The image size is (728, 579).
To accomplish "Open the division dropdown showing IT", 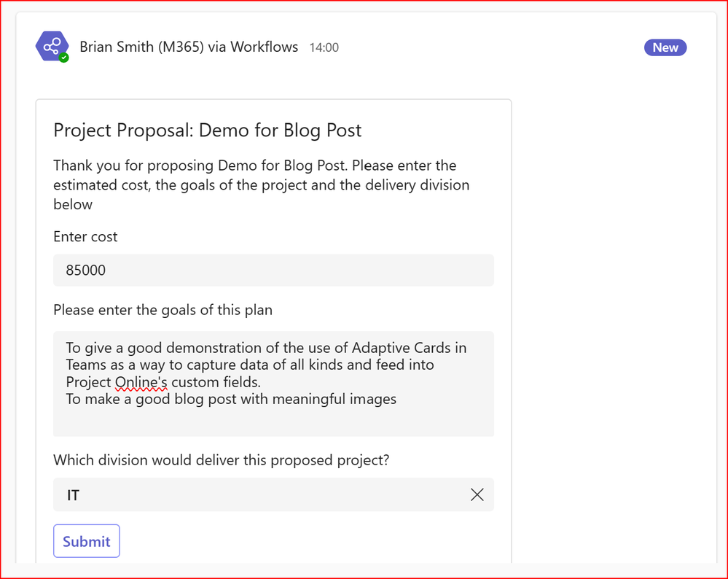I will click(x=273, y=494).
